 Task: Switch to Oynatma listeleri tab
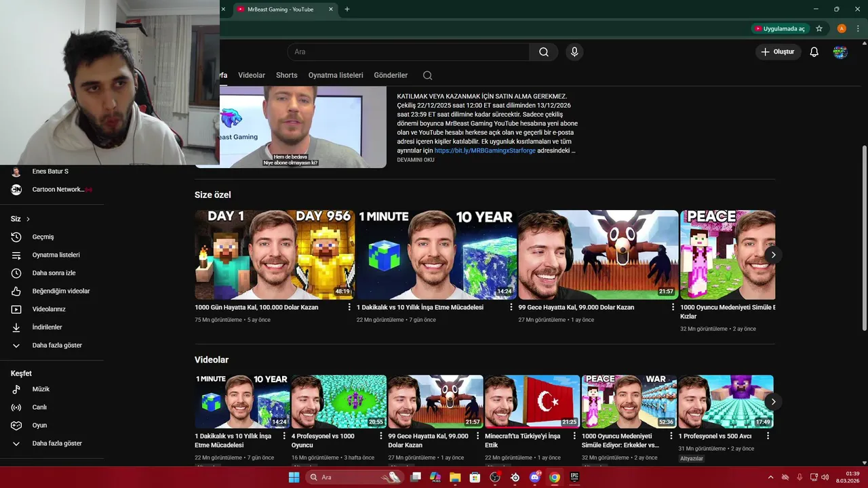pos(336,75)
